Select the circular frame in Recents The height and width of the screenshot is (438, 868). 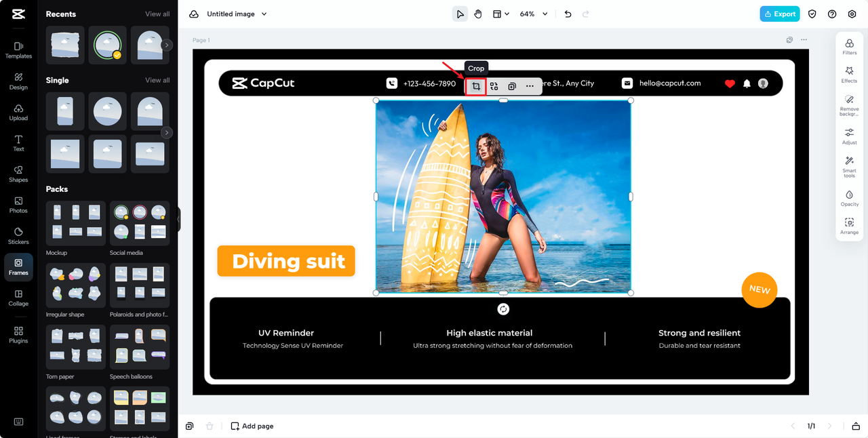click(108, 45)
